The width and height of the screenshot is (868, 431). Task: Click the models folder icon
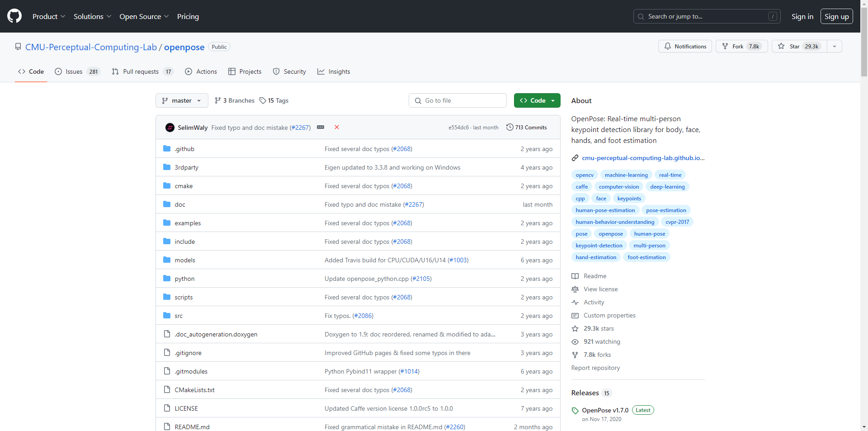[167, 260]
